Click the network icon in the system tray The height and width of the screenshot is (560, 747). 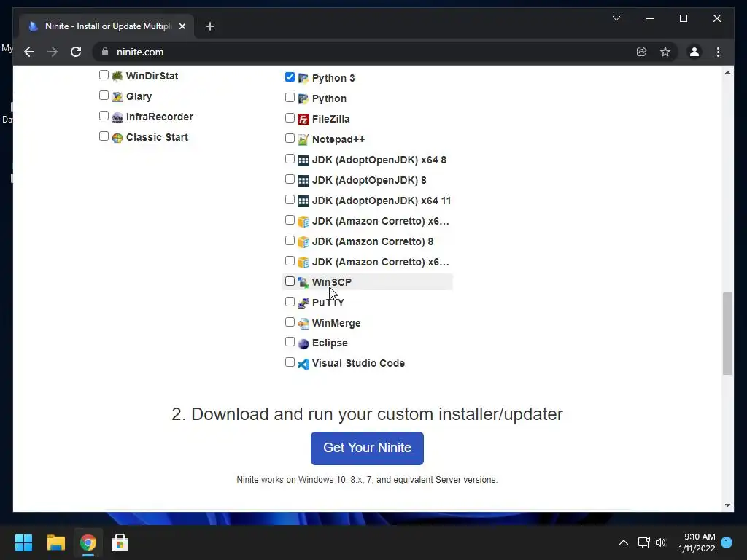pyautogui.click(x=643, y=542)
